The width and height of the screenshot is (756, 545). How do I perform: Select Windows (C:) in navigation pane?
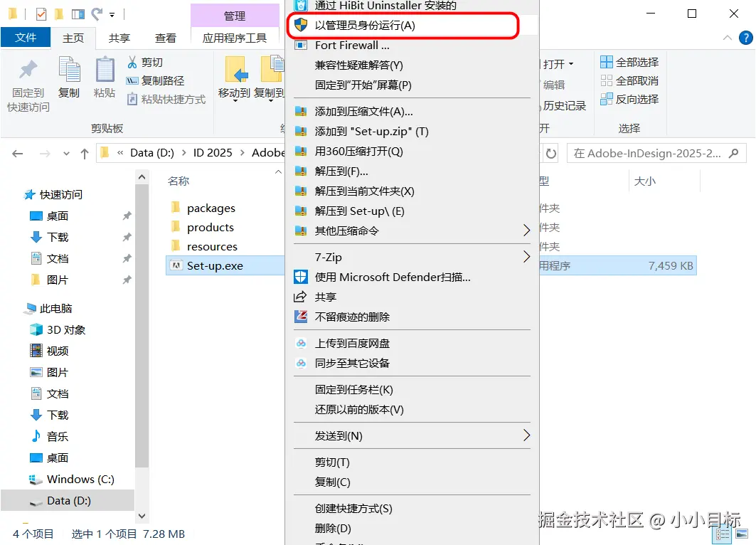click(80, 480)
